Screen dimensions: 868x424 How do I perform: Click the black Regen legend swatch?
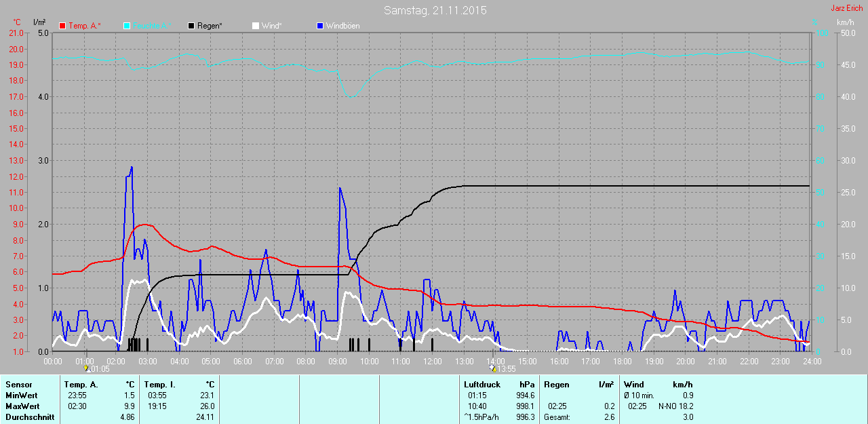tap(191, 26)
